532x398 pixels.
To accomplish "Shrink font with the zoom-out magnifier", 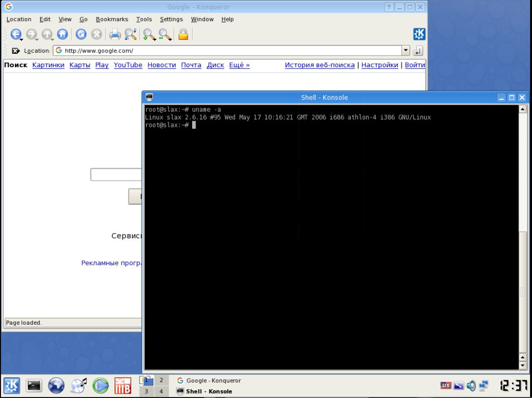I will click(x=164, y=34).
